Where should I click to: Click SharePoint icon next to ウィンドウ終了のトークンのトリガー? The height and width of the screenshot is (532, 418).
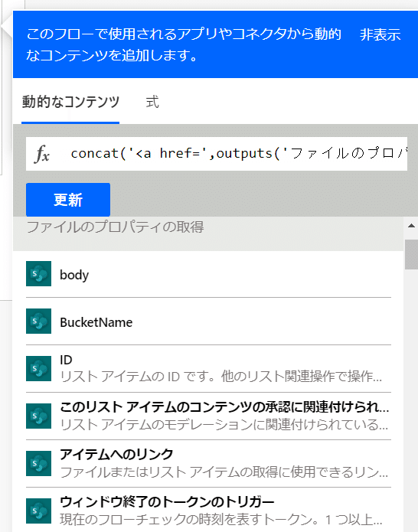39,511
